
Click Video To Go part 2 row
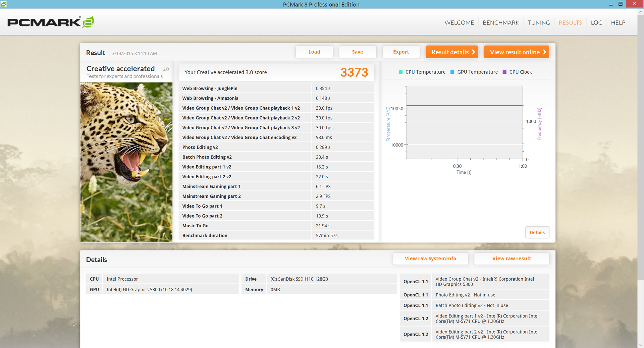click(276, 216)
